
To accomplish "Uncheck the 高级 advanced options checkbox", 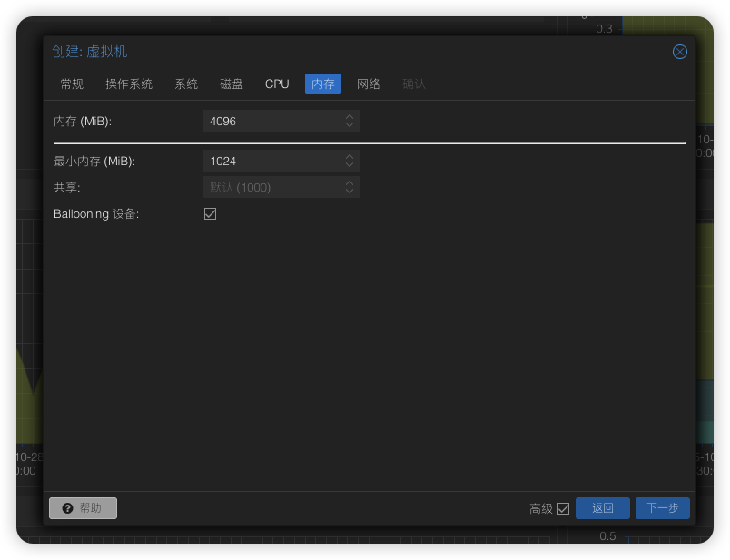I will coord(563,508).
